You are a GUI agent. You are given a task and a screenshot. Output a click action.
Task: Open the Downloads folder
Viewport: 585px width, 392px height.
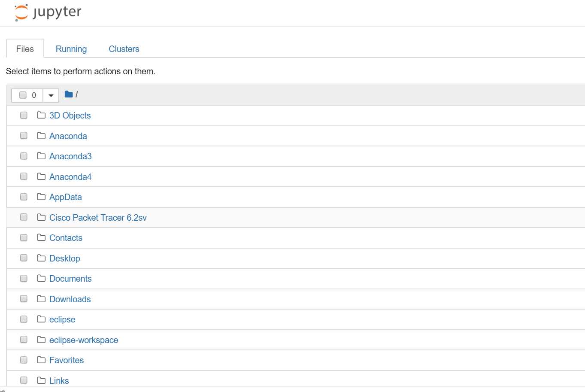pyautogui.click(x=70, y=299)
